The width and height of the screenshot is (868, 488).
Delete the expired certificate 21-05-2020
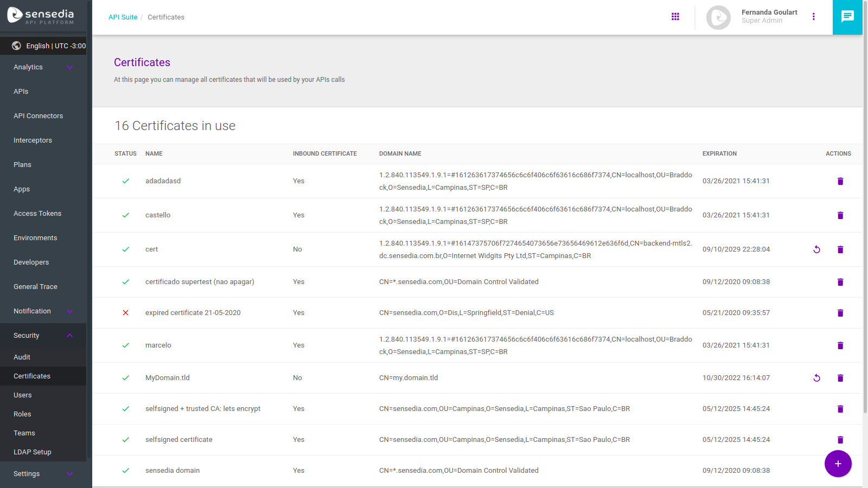840,313
